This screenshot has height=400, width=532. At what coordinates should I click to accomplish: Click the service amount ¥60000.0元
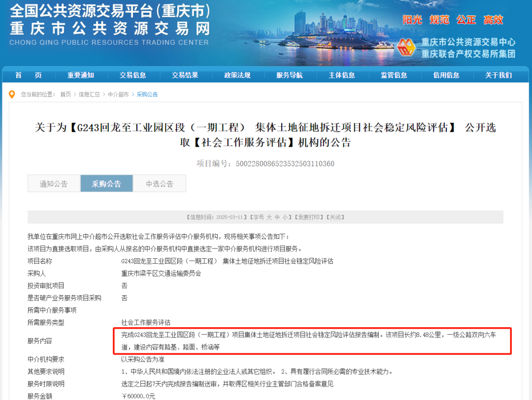138,396
